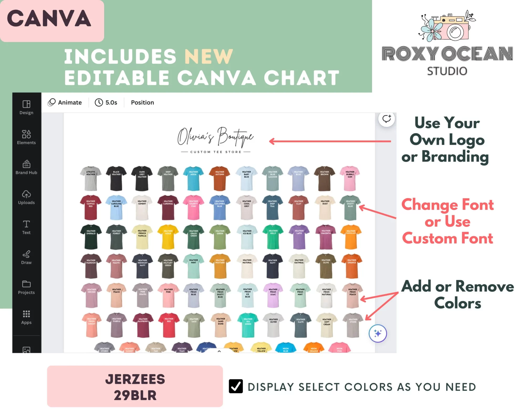525x420 pixels.
Task: Click the refresh/regenerate icon top right
Action: pos(386,119)
